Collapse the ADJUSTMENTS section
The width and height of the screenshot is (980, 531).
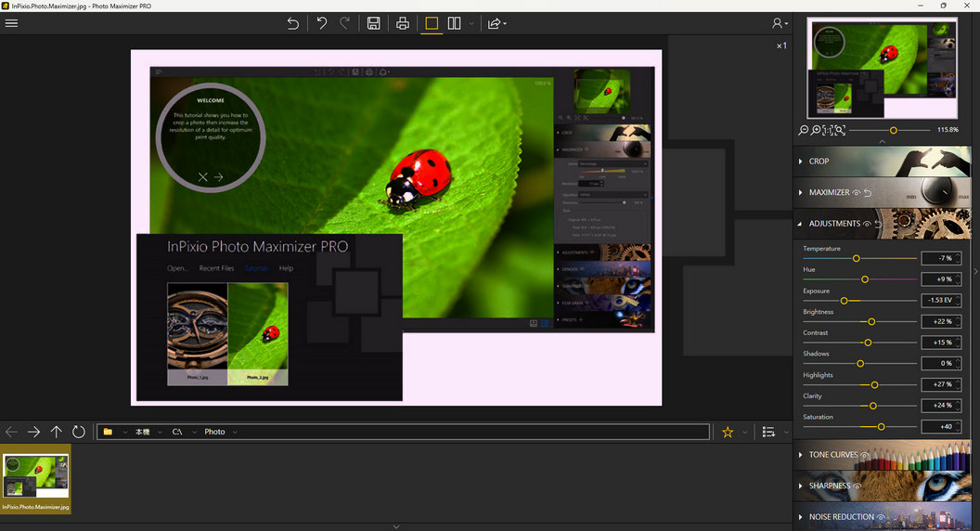tap(801, 224)
